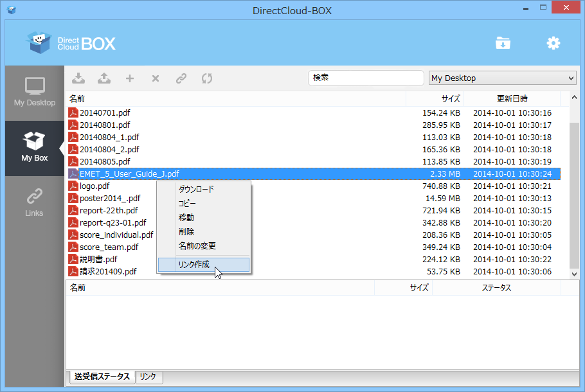Click the plus icon to add a folder

pos(129,78)
